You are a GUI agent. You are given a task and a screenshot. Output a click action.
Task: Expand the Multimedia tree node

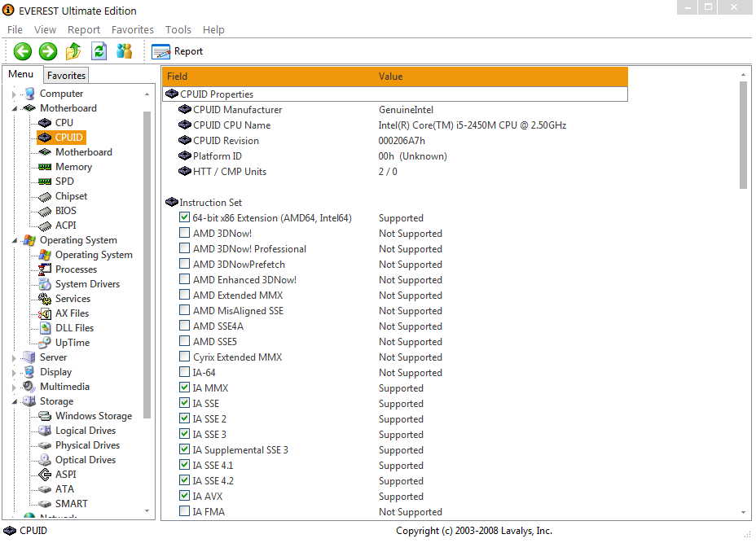coord(14,387)
